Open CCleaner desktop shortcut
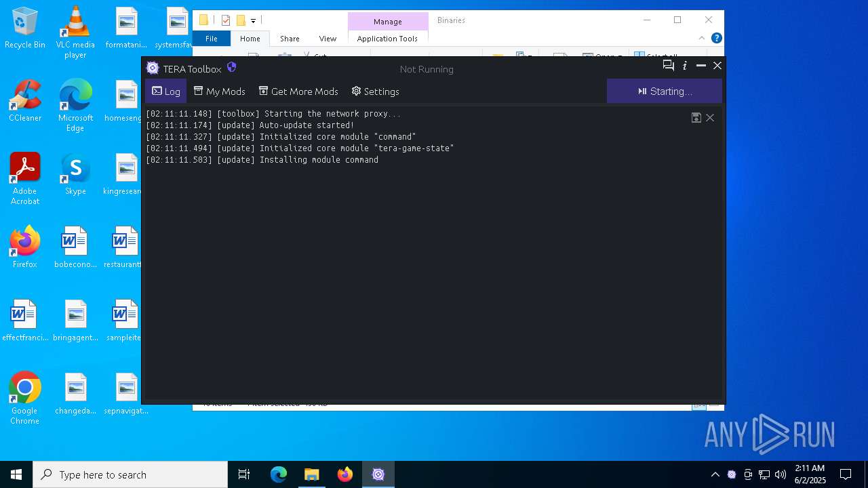868x488 pixels. 25,101
